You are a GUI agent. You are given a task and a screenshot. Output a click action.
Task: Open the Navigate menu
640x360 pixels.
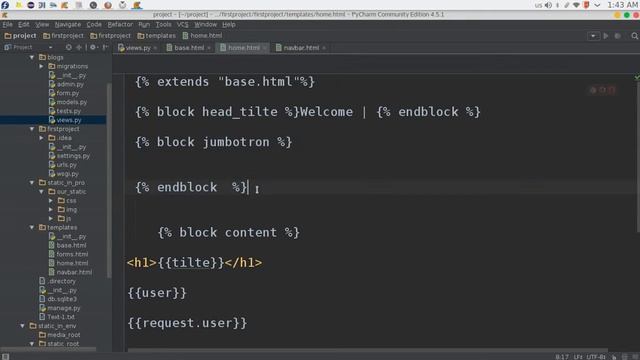(68, 24)
